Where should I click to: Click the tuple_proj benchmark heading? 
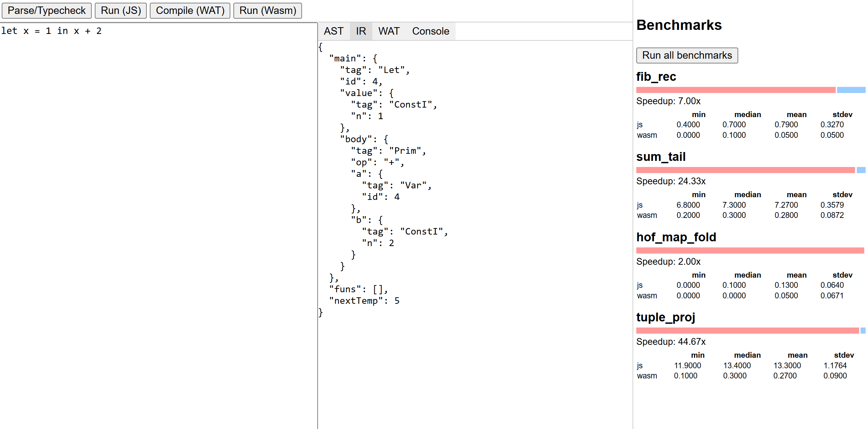(x=666, y=317)
